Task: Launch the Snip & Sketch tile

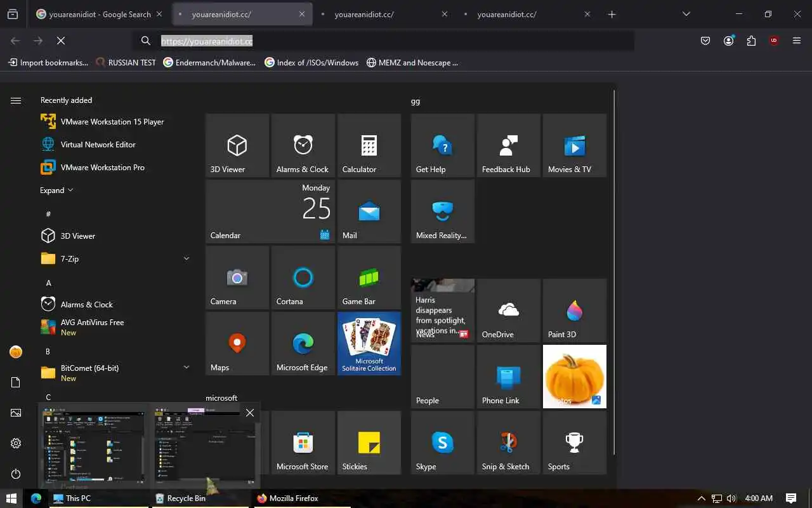Action: (x=509, y=443)
